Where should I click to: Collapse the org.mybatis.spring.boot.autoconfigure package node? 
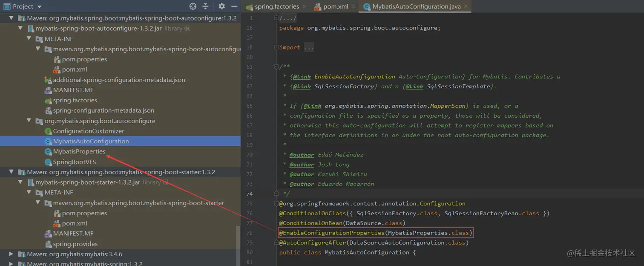[x=29, y=121]
